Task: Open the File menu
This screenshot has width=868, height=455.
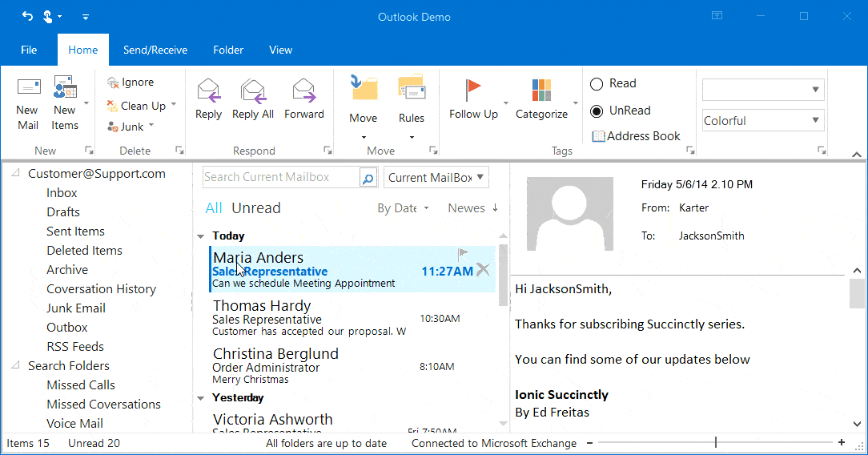Action: coord(29,50)
